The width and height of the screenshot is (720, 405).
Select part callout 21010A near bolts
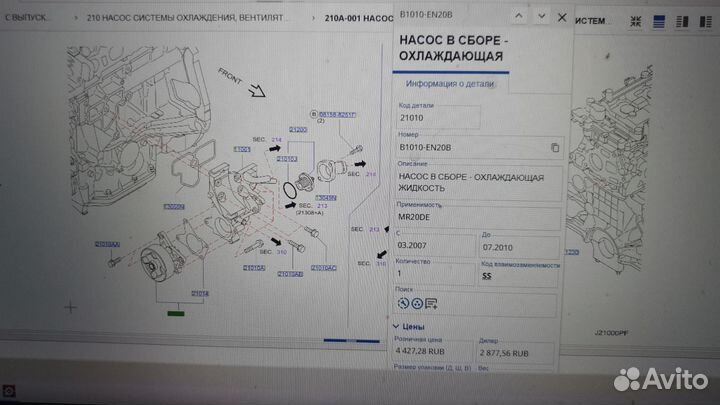tap(254, 268)
